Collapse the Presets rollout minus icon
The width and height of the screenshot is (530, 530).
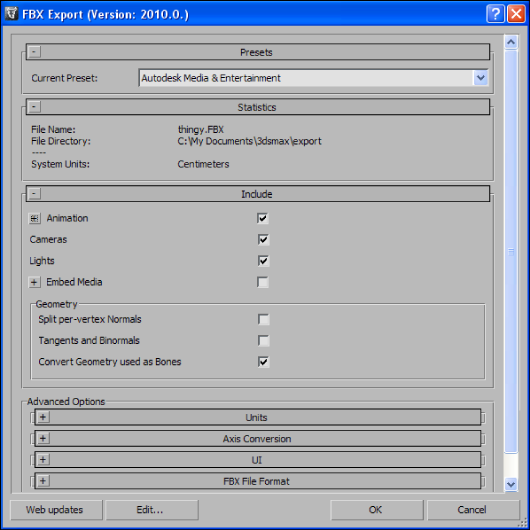[34, 52]
